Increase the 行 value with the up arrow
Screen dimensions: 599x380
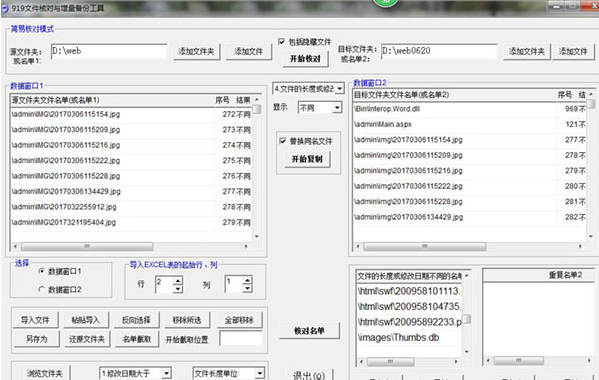click(178, 281)
